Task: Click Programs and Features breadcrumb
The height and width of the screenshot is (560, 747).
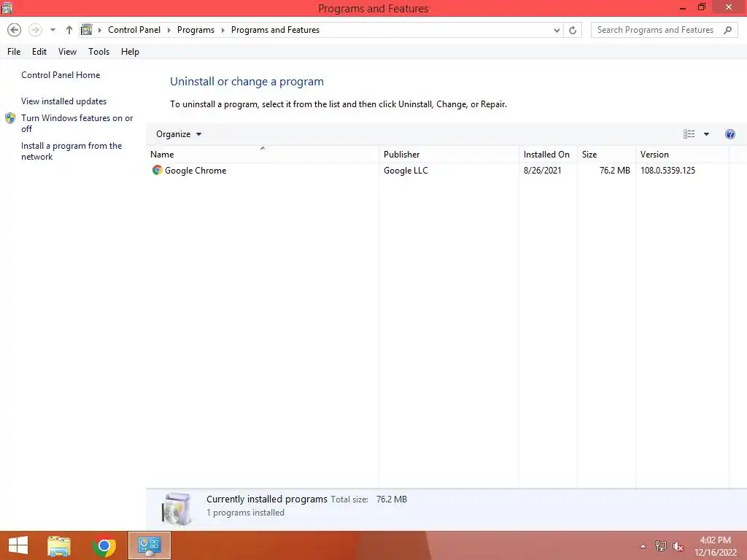Action: point(275,29)
